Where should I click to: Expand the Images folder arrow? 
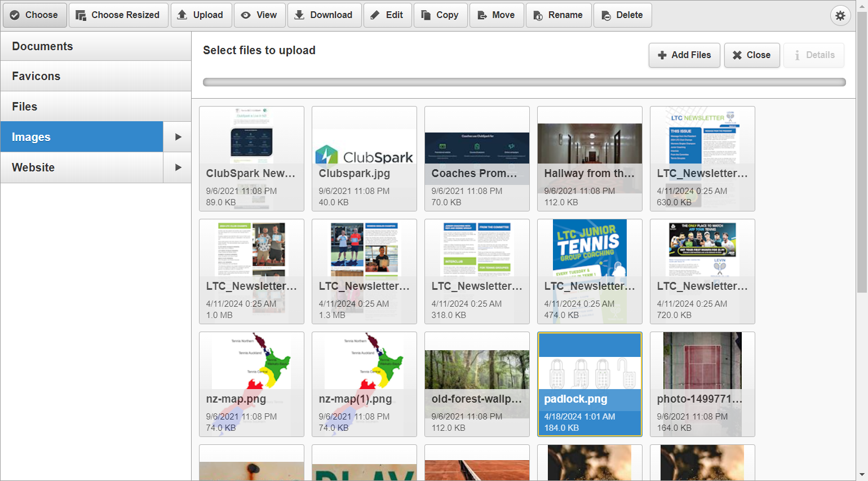coord(178,137)
